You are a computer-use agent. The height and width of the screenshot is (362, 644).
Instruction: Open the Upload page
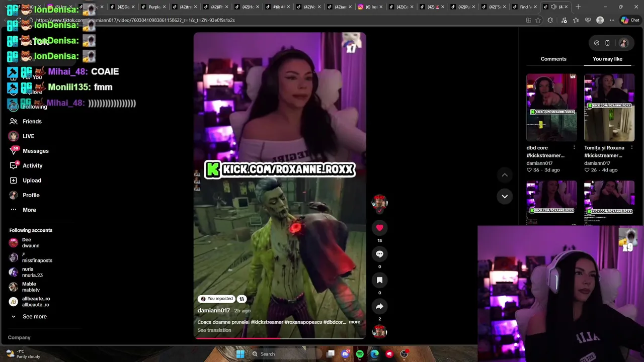pyautogui.click(x=25, y=180)
